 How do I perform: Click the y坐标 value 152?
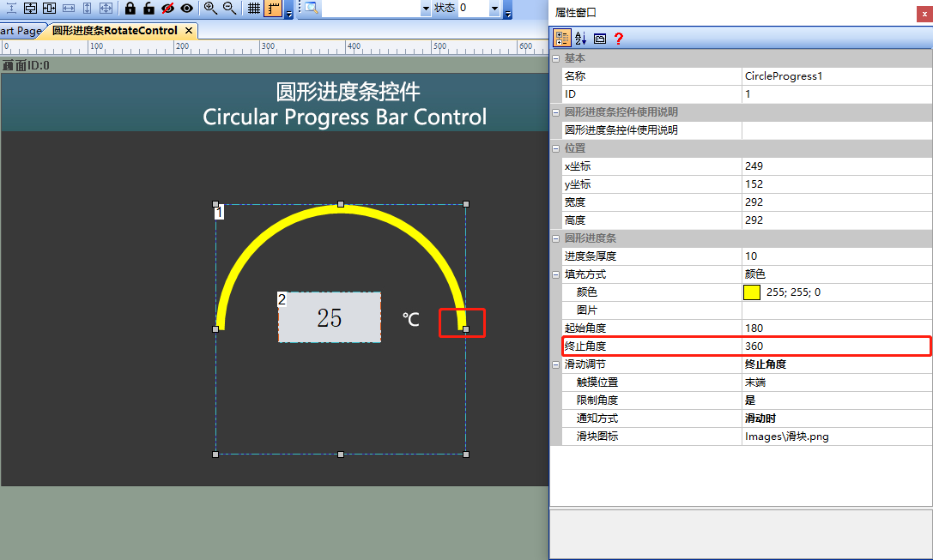837,184
